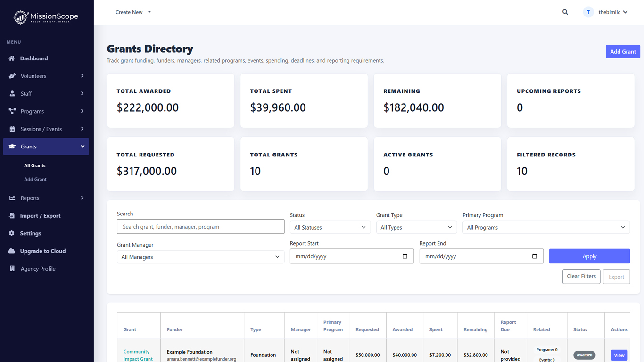The image size is (644, 362).
Task: Click the Upgrade to Cloud icon
Action: [x=12, y=251]
